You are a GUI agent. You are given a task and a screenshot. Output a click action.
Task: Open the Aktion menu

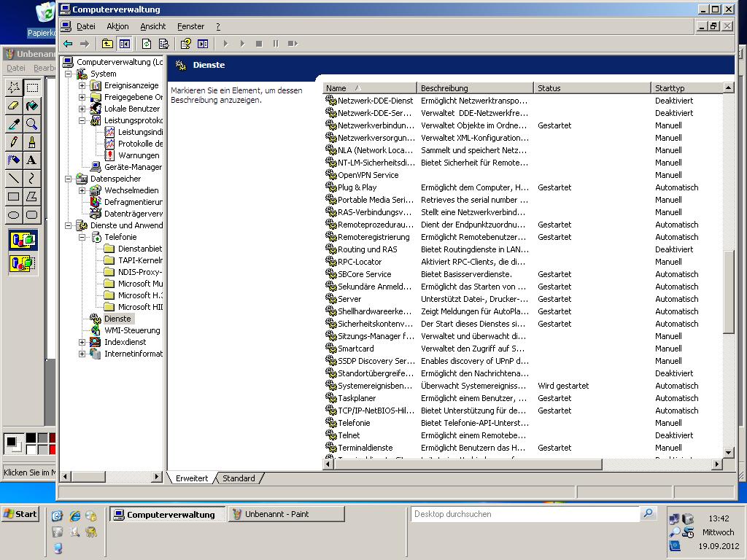117,26
